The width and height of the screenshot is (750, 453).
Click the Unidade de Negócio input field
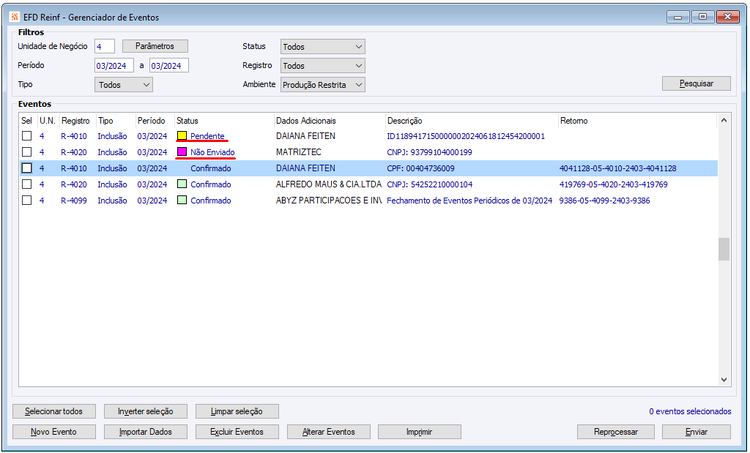coord(104,46)
